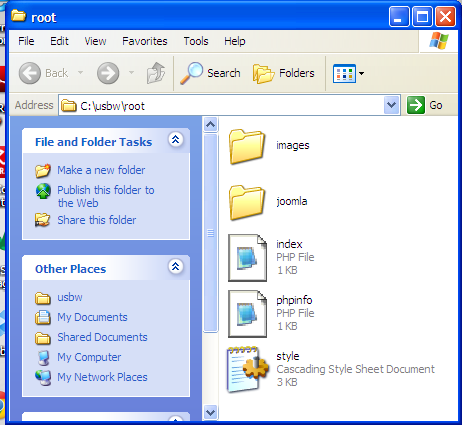Select the images folder icon
The width and height of the screenshot is (462, 425).
tap(247, 147)
